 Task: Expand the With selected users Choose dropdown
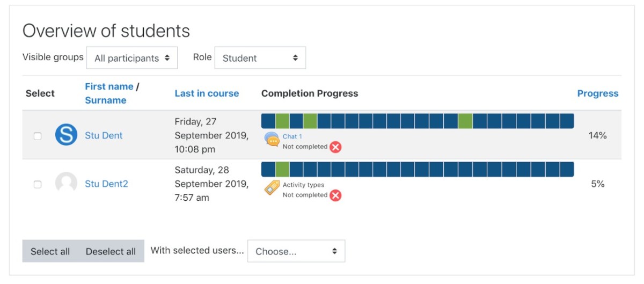click(296, 251)
